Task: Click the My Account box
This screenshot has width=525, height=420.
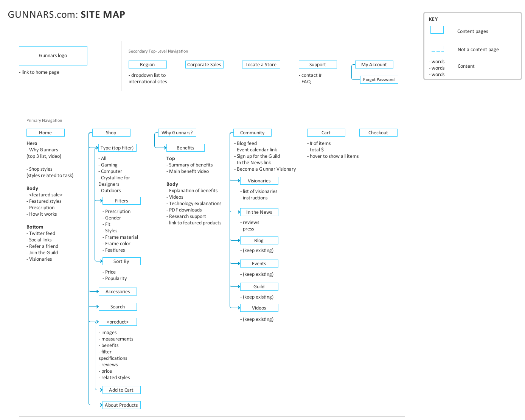Action: [x=374, y=64]
